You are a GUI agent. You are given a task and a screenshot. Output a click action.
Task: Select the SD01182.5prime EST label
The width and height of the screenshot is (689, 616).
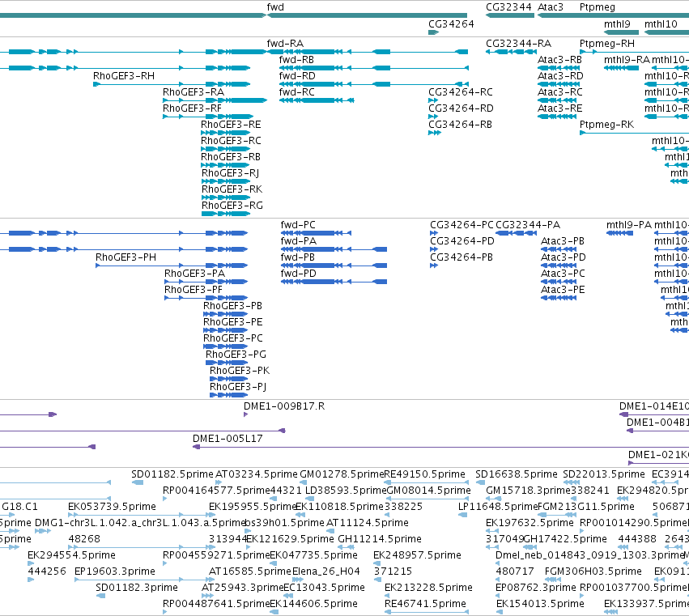click(x=172, y=475)
